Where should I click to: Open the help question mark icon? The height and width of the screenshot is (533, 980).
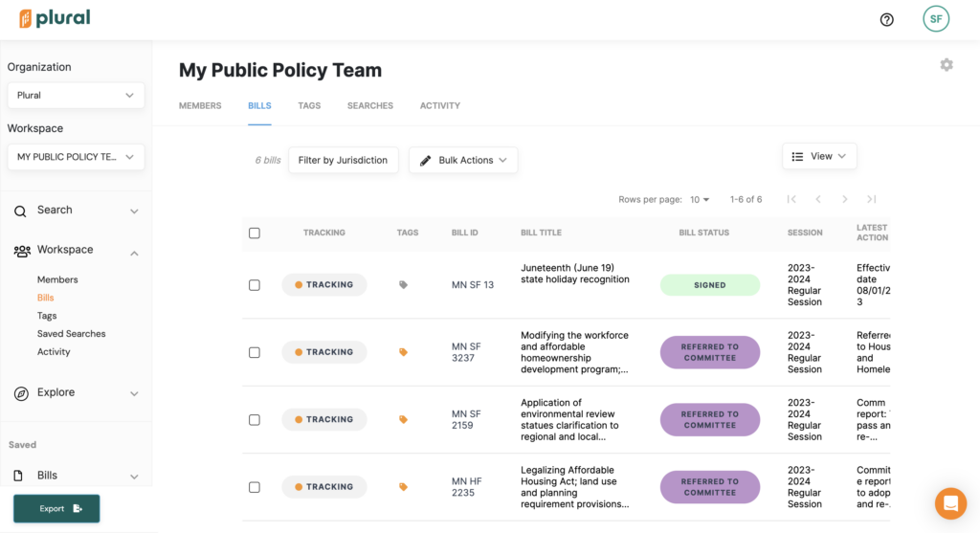[x=886, y=19]
